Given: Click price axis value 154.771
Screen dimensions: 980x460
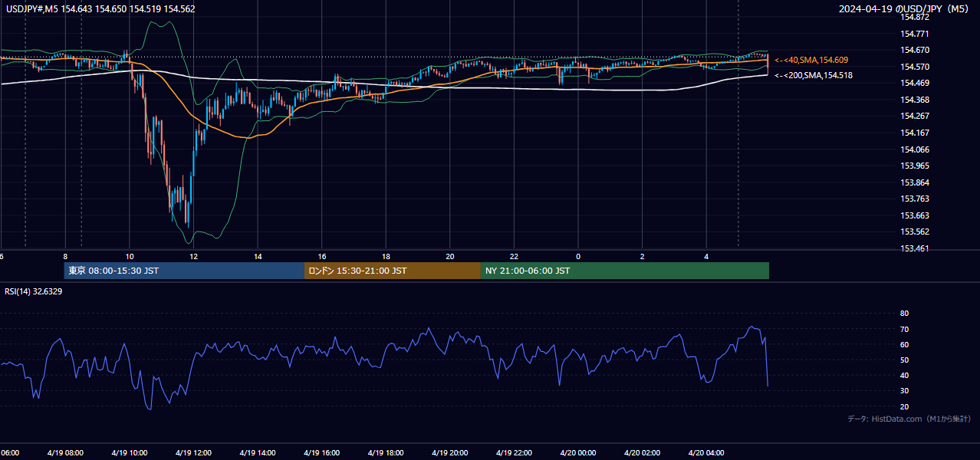Looking at the screenshot, I should [916, 34].
